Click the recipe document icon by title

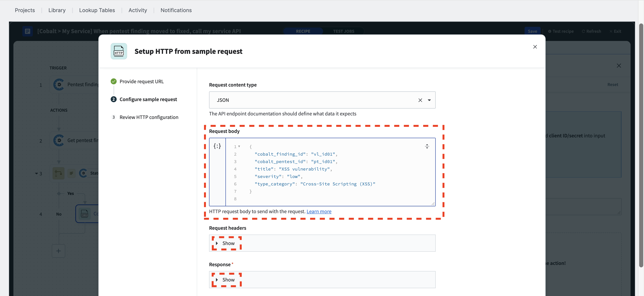pos(28,31)
